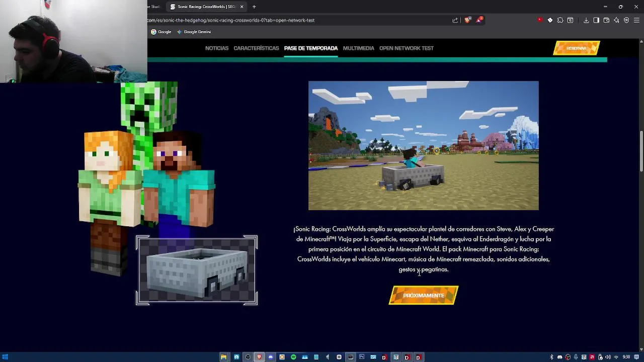Click the Brave Shields lion icon
The width and height of the screenshot is (644, 362).
[467, 20]
